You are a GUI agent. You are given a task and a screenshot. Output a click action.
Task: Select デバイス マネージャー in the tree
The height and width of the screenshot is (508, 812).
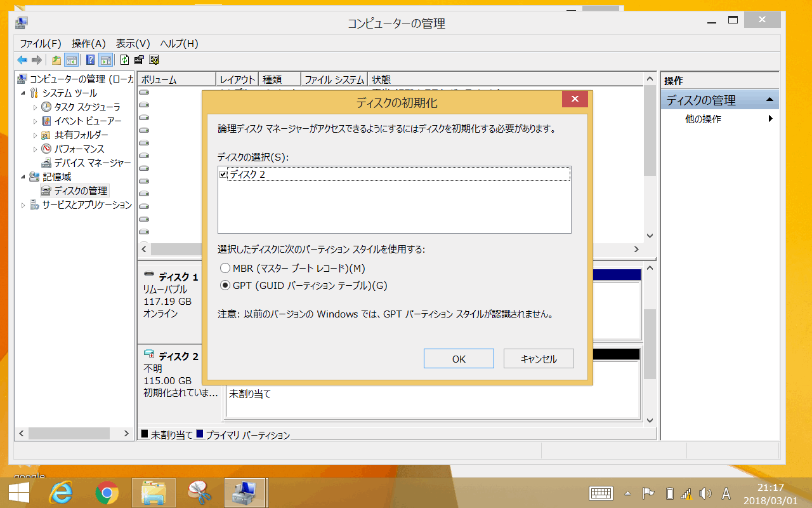tap(93, 163)
